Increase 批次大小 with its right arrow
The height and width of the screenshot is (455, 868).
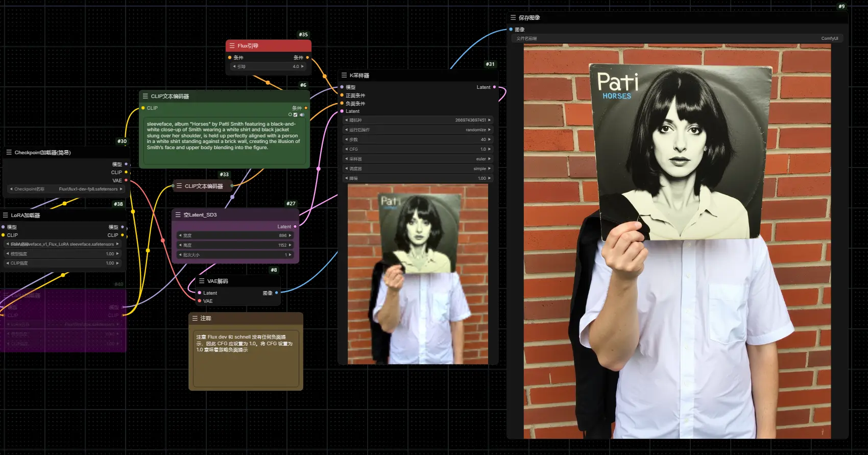click(x=290, y=255)
